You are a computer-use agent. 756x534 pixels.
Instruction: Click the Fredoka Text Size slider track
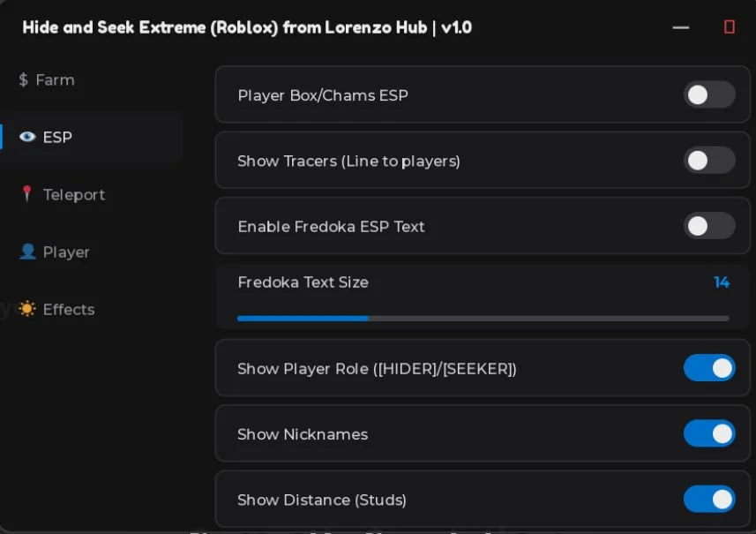(483, 319)
